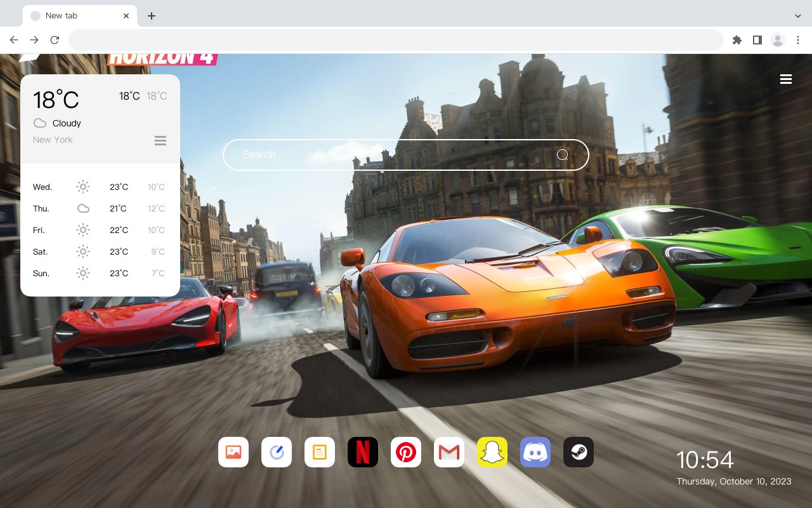Reload the current page

pyautogui.click(x=55, y=40)
